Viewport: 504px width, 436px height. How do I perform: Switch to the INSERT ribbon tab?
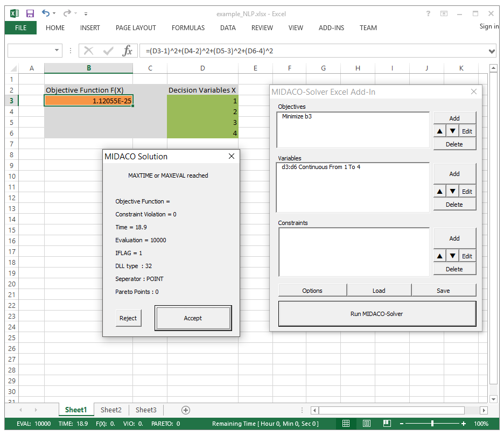click(90, 28)
